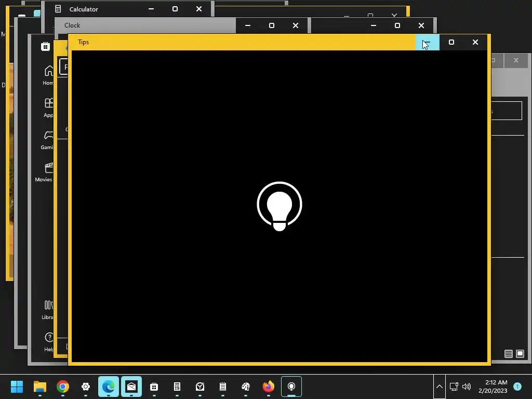Image resolution: width=532 pixels, height=399 pixels.
Task: Switch to the Mail app in the taskbar
Action: tap(131, 387)
